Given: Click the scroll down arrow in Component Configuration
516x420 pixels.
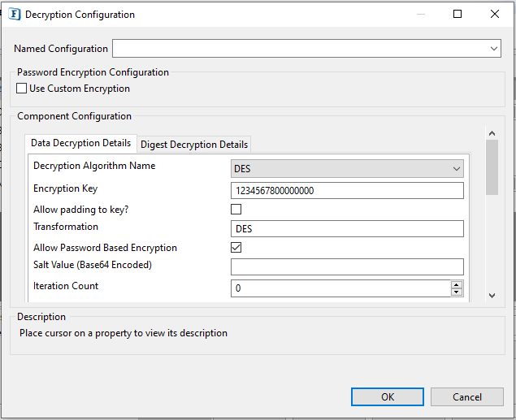Looking at the screenshot, I should [x=492, y=296].
